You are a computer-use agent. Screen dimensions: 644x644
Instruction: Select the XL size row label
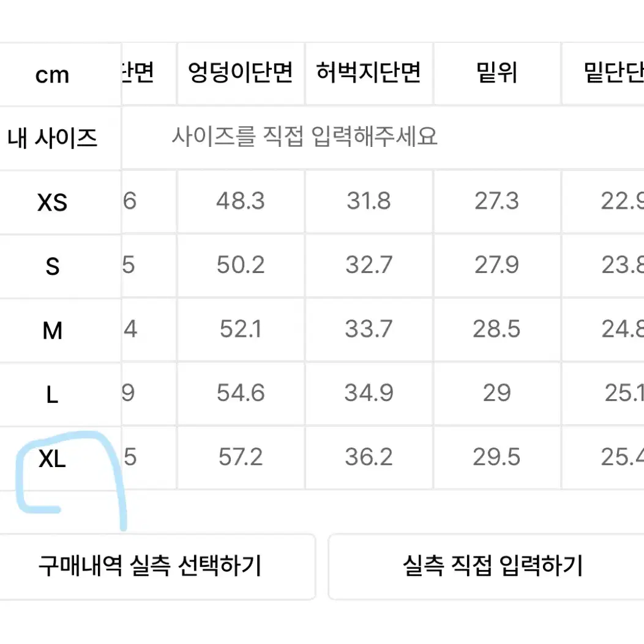(x=52, y=459)
